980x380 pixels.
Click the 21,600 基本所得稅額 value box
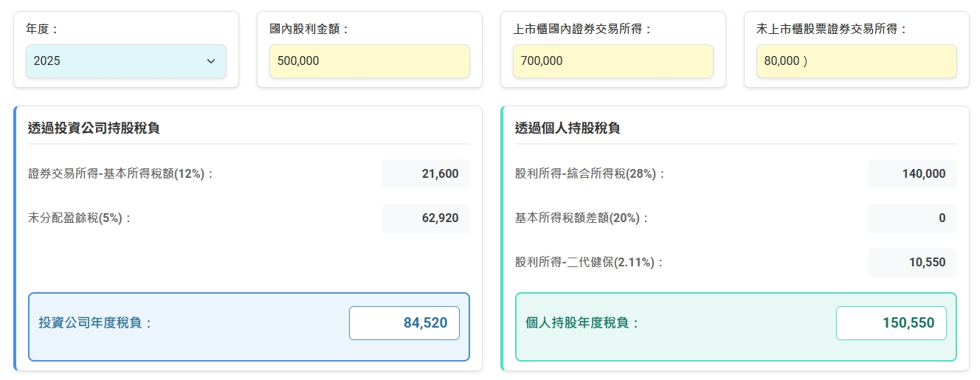[426, 174]
